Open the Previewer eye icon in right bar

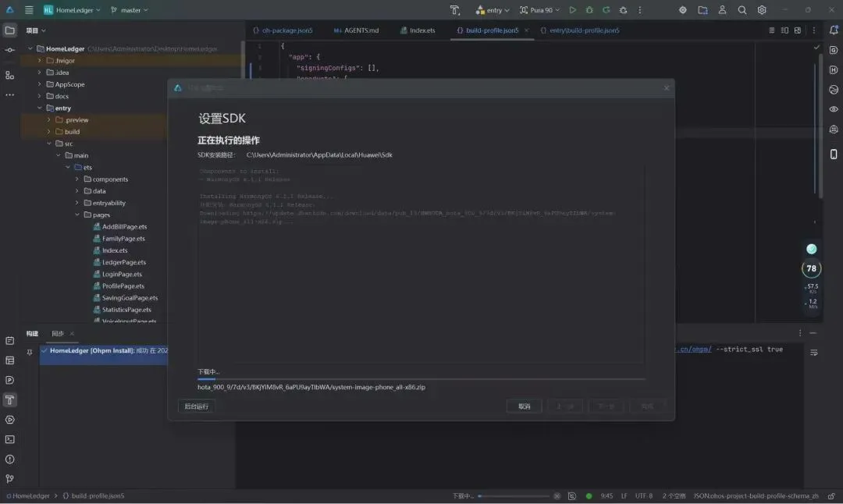click(834, 109)
